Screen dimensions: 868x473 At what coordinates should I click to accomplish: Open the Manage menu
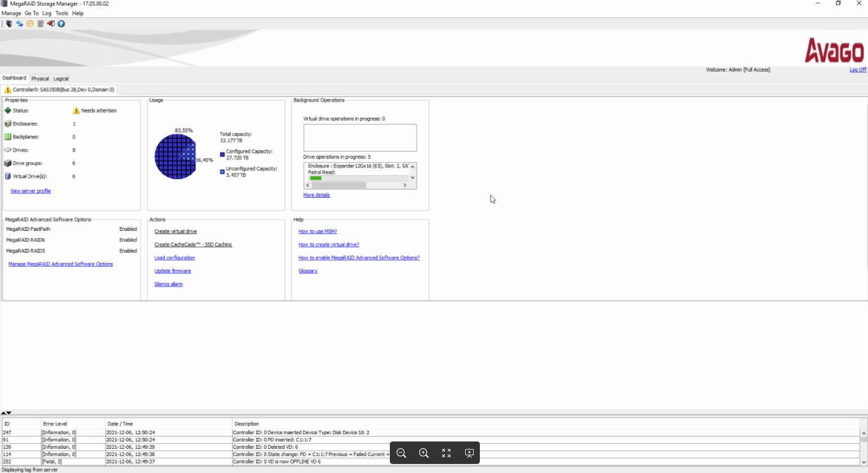[11, 14]
